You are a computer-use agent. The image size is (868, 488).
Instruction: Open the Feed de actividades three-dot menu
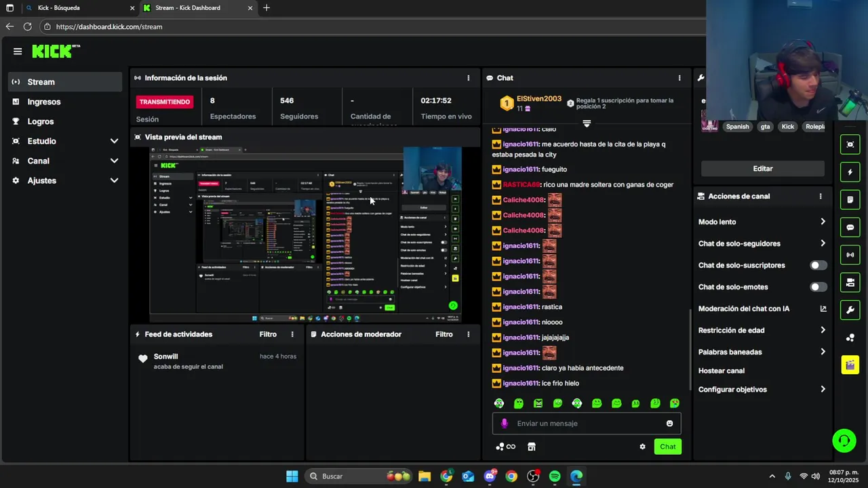coord(292,334)
